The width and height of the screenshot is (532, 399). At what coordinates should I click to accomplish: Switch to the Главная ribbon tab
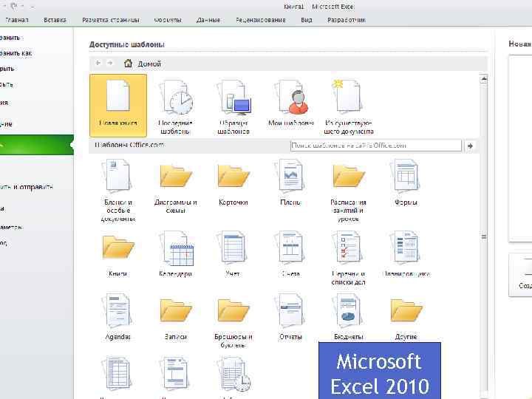16,20
